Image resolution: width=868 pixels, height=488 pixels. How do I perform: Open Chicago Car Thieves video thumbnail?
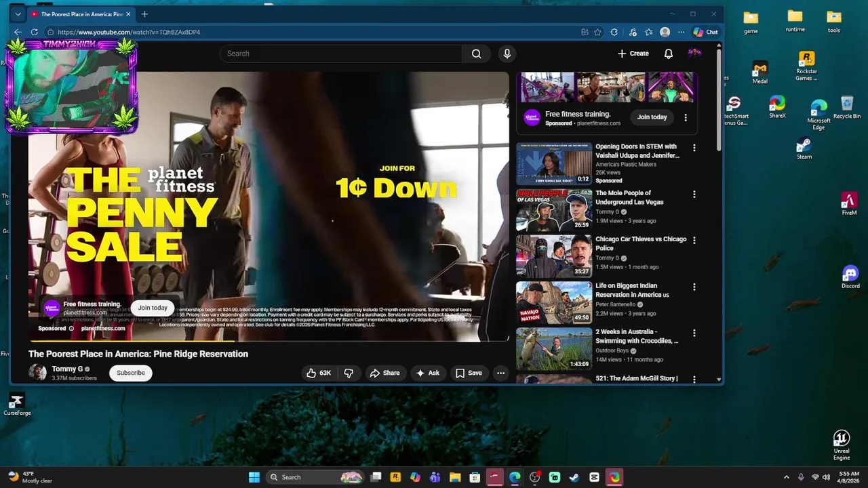tap(554, 256)
